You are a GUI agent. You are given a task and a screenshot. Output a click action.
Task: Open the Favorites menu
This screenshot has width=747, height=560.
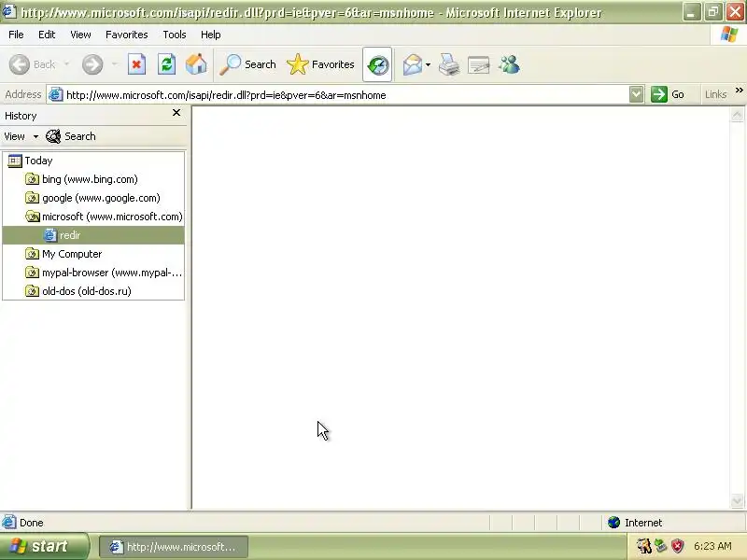127,35
